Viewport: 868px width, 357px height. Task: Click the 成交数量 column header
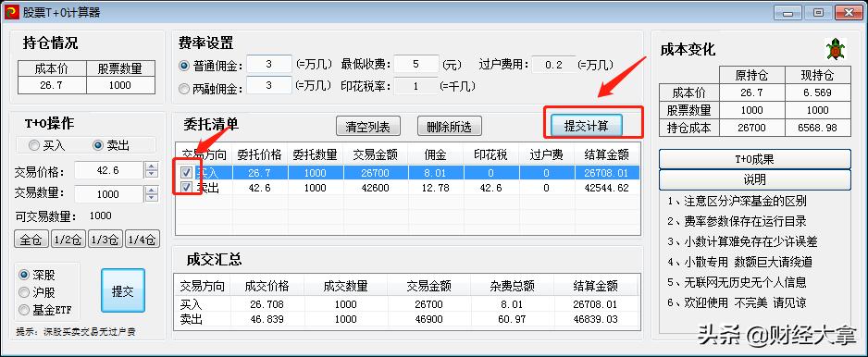point(346,286)
